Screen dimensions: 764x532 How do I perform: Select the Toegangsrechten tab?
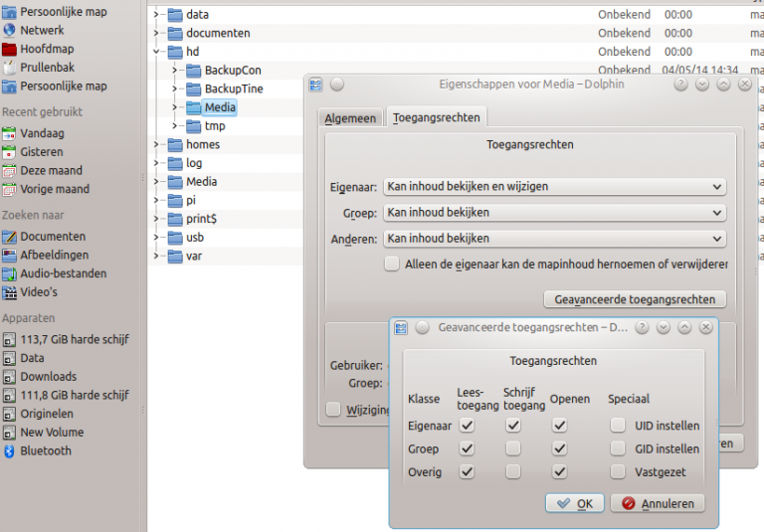pyautogui.click(x=436, y=118)
